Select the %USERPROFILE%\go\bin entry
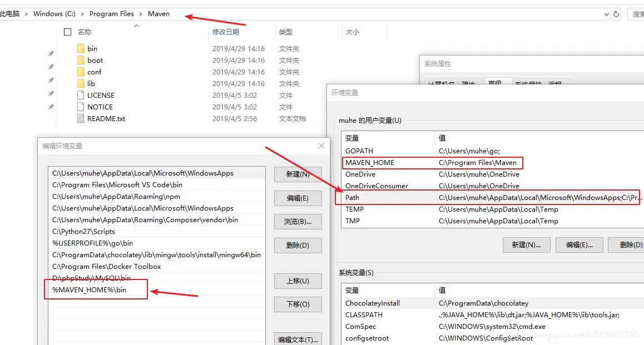The height and width of the screenshot is (345, 644). [156, 243]
